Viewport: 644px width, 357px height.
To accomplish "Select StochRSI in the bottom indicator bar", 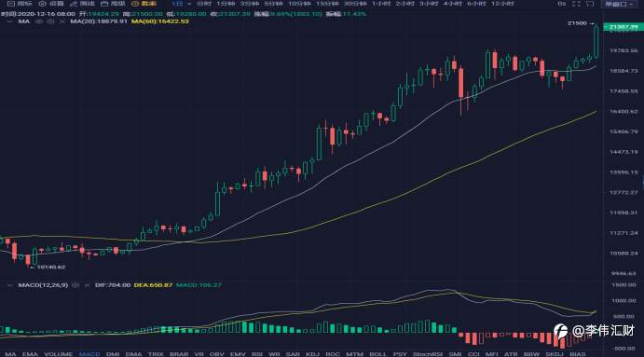I will pyautogui.click(x=428, y=353).
